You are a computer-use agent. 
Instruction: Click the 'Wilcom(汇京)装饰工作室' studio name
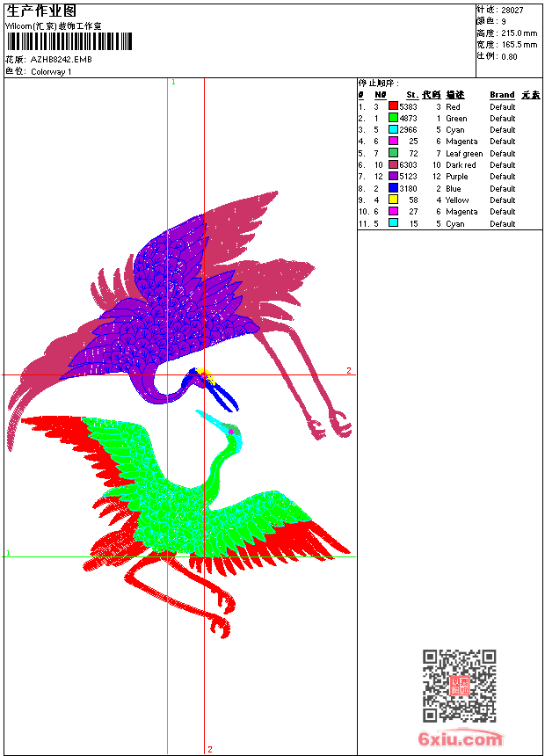tap(53, 26)
